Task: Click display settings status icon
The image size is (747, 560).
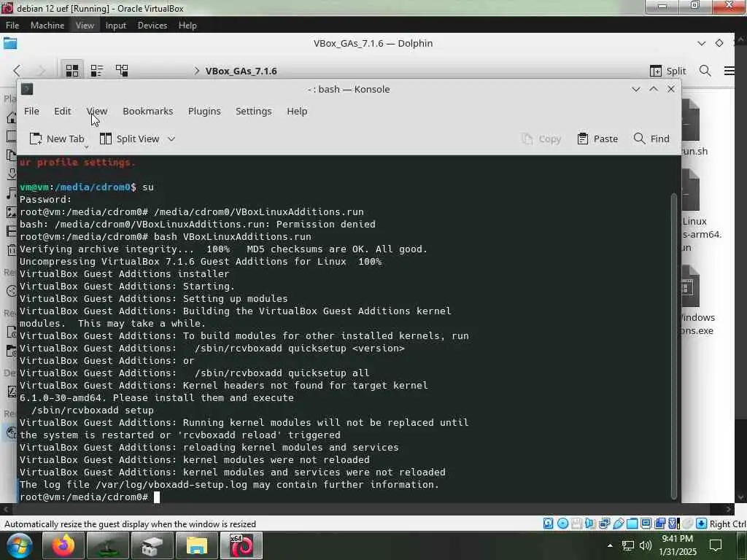Action: (646, 524)
